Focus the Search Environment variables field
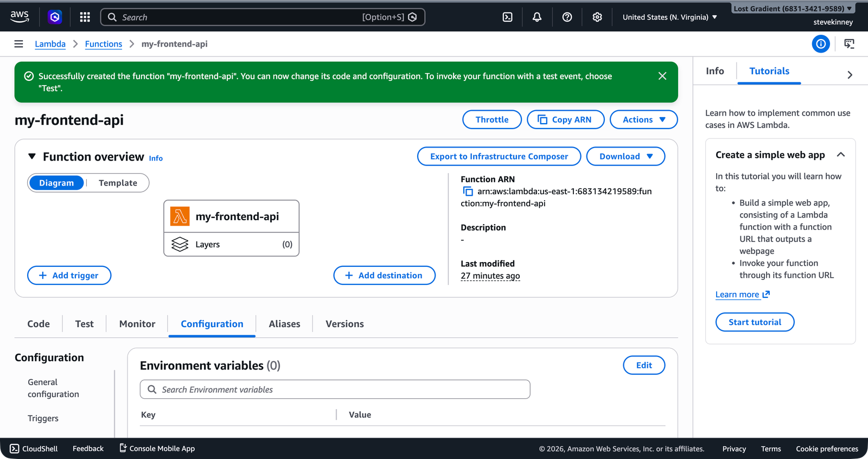 coord(335,390)
